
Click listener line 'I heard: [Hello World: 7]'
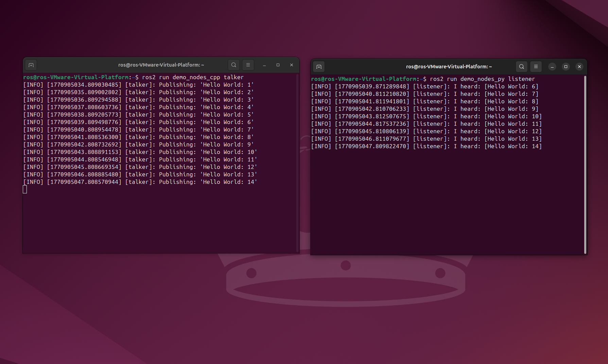(424, 94)
